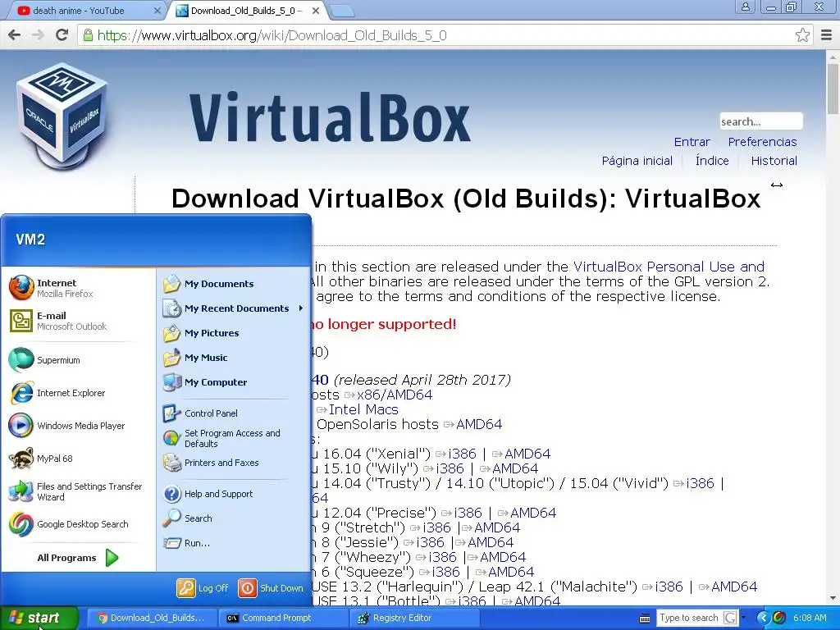840x630 pixels.
Task: Close the death anime YouTube tab
Action: [x=157, y=10]
